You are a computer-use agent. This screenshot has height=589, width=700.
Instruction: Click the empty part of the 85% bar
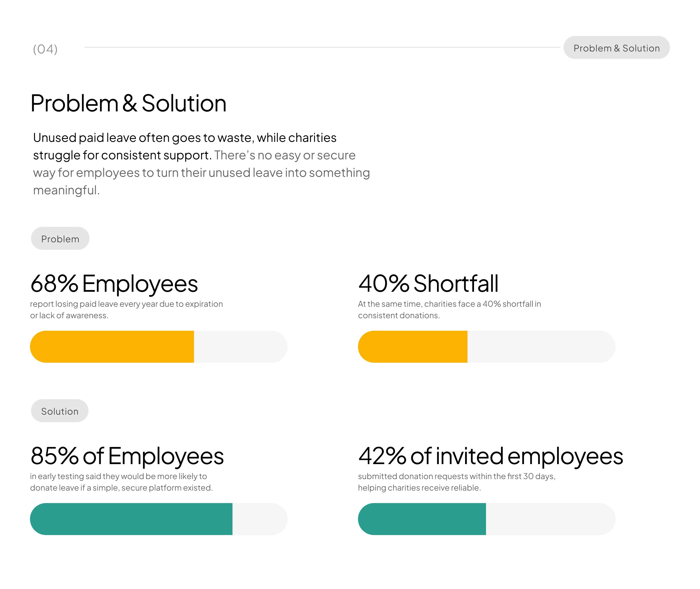click(x=259, y=519)
